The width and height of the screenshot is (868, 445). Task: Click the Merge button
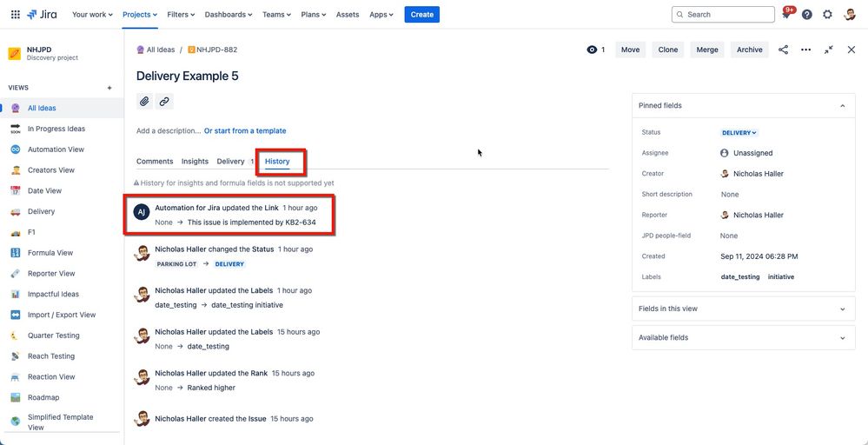pyautogui.click(x=707, y=50)
